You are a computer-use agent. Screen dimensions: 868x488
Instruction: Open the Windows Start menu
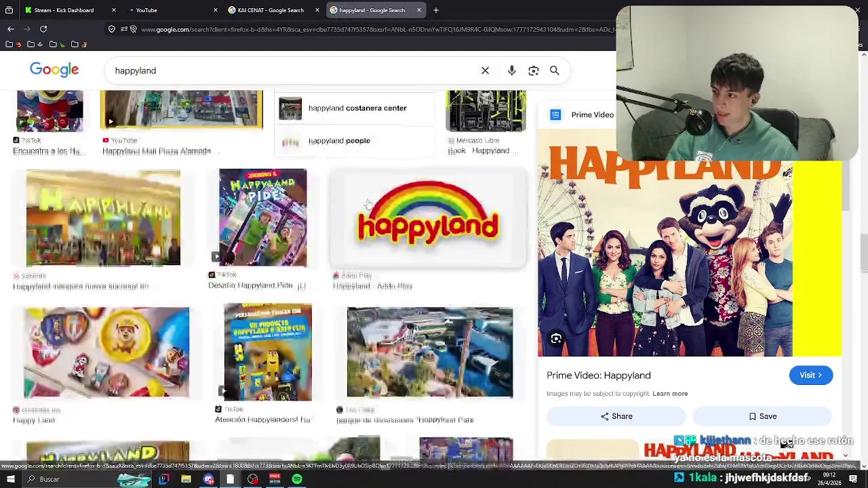10,479
